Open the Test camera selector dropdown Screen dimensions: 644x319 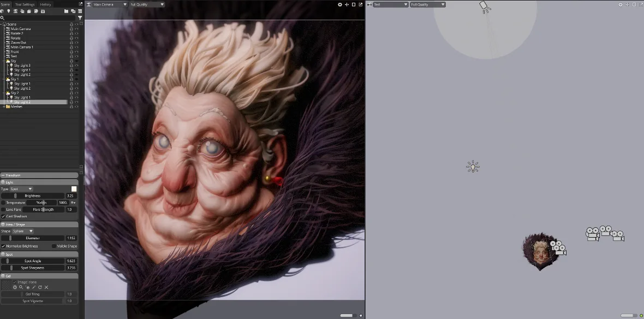coord(390,4)
